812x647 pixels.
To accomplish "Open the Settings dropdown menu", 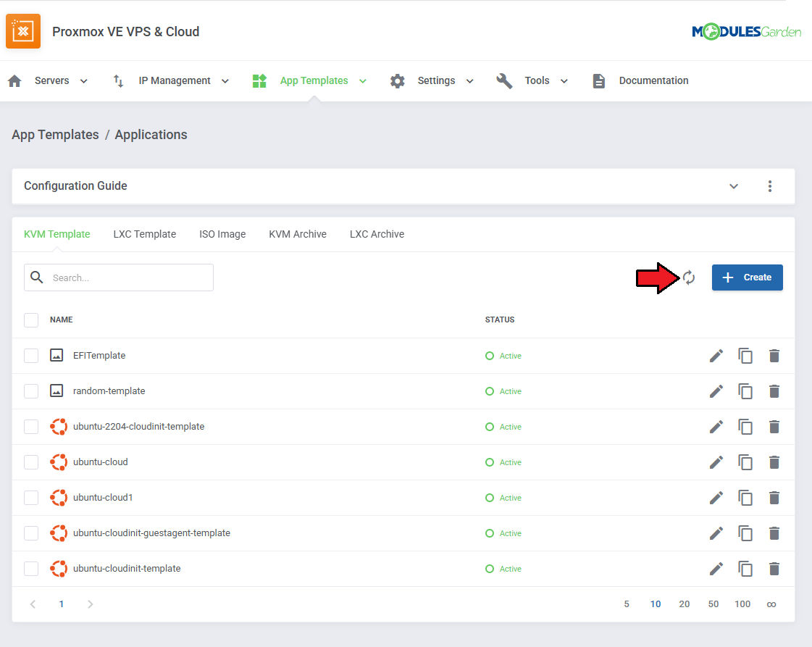I will pyautogui.click(x=445, y=81).
